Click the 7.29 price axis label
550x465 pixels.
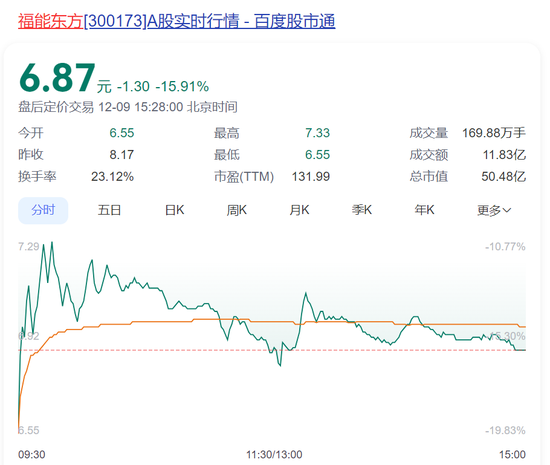click(29, 247)
